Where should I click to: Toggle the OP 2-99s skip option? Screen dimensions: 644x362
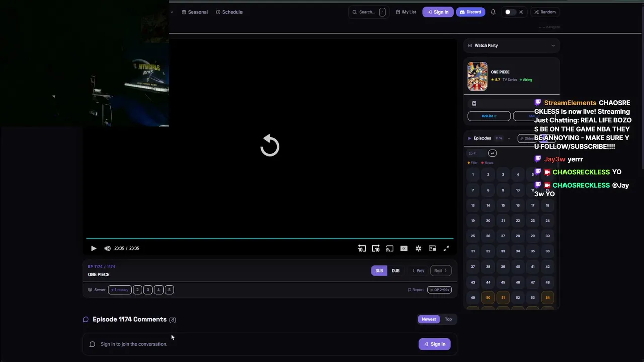(439, 290)
